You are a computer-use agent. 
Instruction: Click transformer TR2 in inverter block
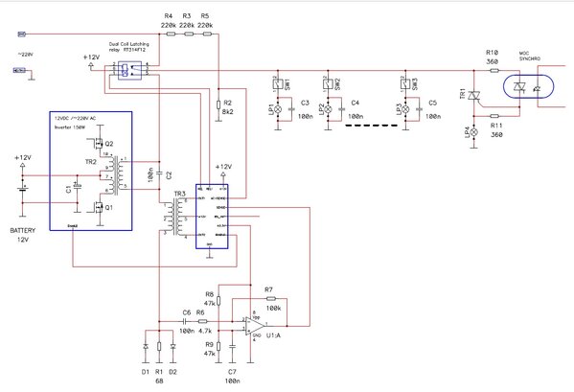117,175
